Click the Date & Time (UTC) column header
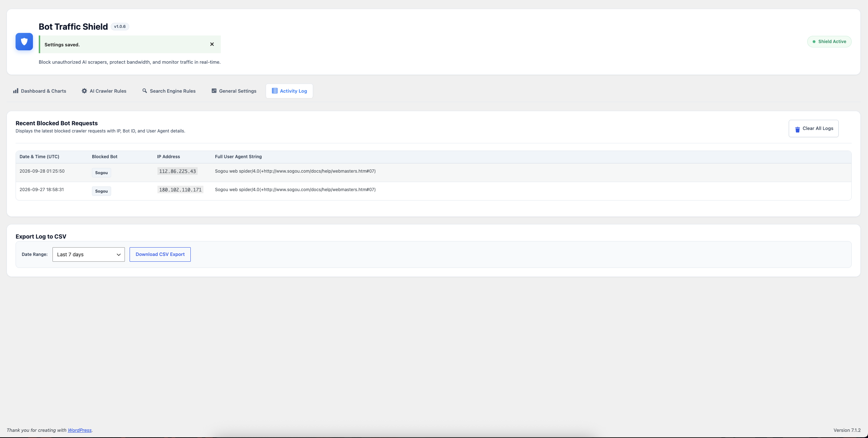This screenshot has height=438, width=868. pyautogui.click(x=39, y=157)
